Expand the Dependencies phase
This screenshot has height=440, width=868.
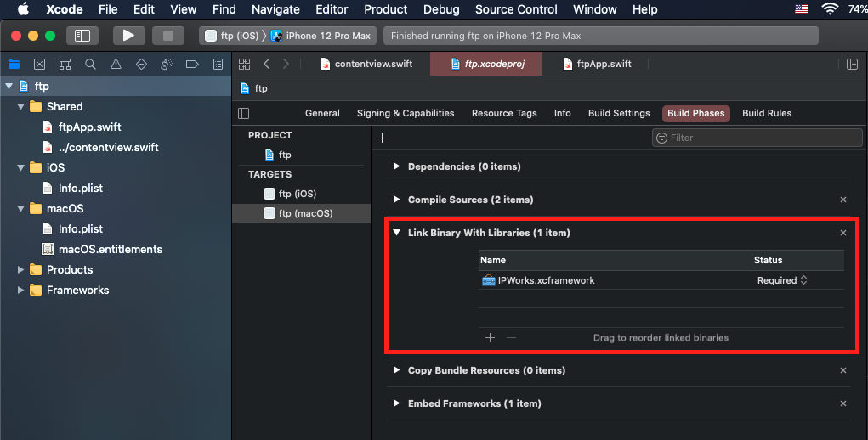point(396,166)
